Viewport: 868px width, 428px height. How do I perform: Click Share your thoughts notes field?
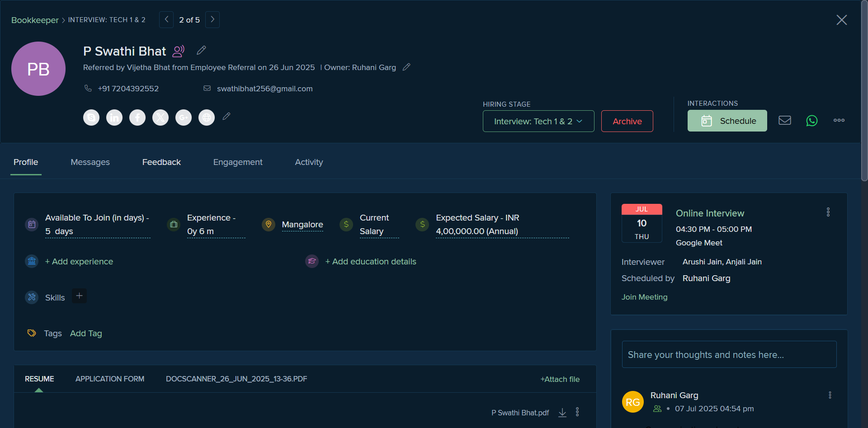click(x=729, y=354)
